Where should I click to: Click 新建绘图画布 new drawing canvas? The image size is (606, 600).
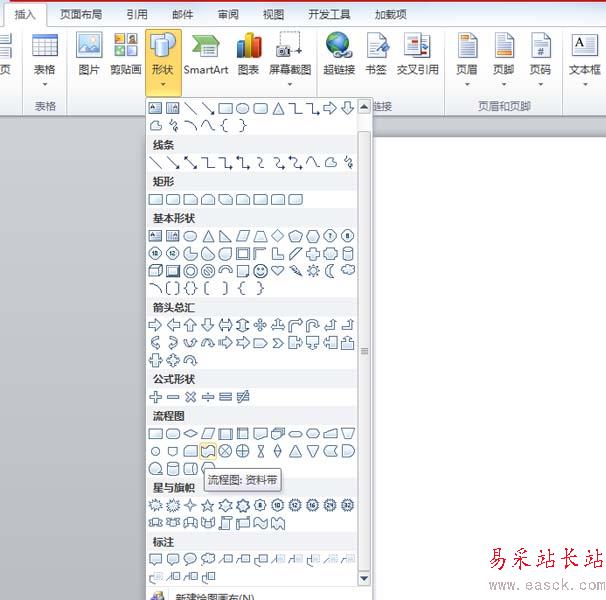[x=252, y=595]
